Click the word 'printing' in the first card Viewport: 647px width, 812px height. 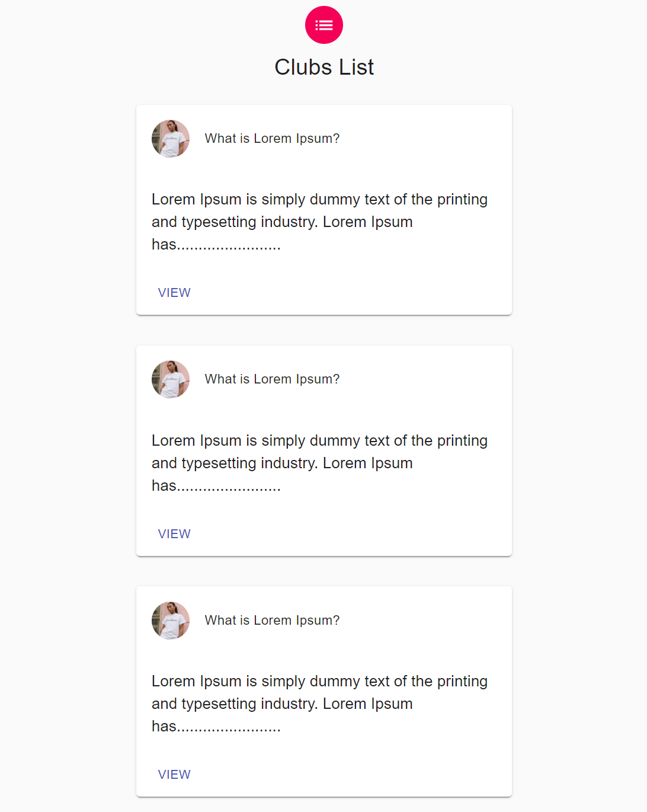point(462,200)
